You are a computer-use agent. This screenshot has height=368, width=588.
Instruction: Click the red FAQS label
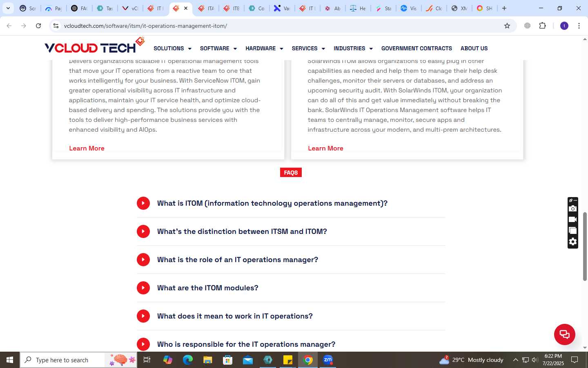coord(291,173)
